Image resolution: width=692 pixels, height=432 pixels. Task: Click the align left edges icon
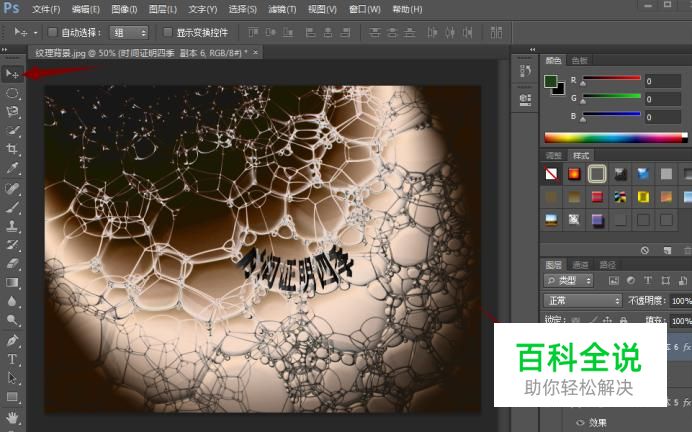[310, 32]
